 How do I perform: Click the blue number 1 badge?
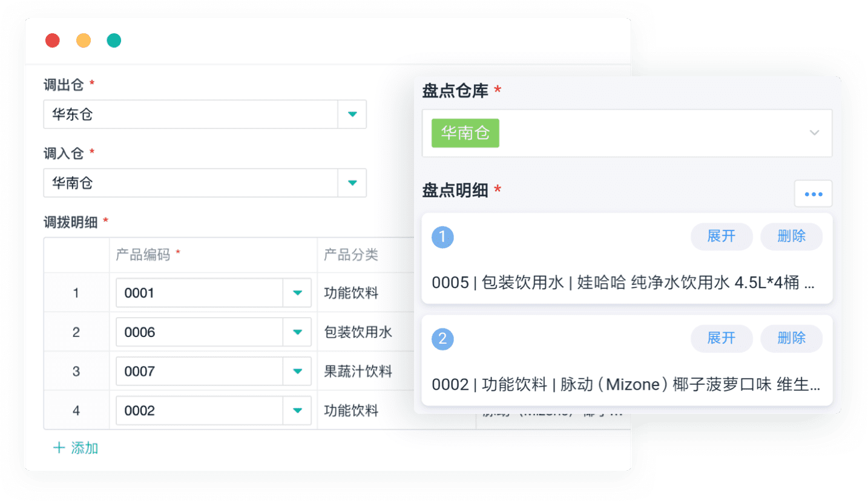tap(442, 237)
